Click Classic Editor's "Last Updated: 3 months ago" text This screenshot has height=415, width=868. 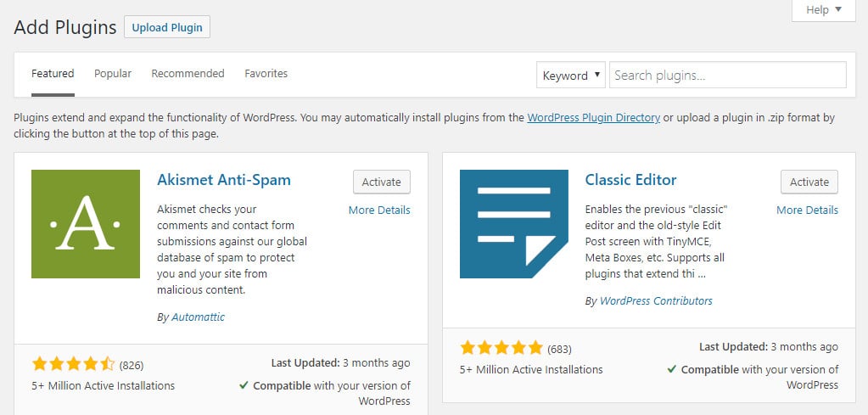click(769, 347)
